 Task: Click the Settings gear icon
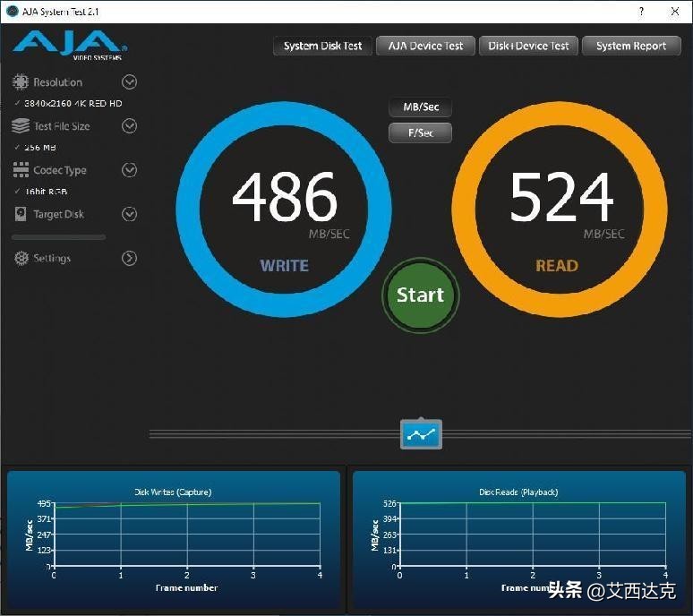click(21, 258)
